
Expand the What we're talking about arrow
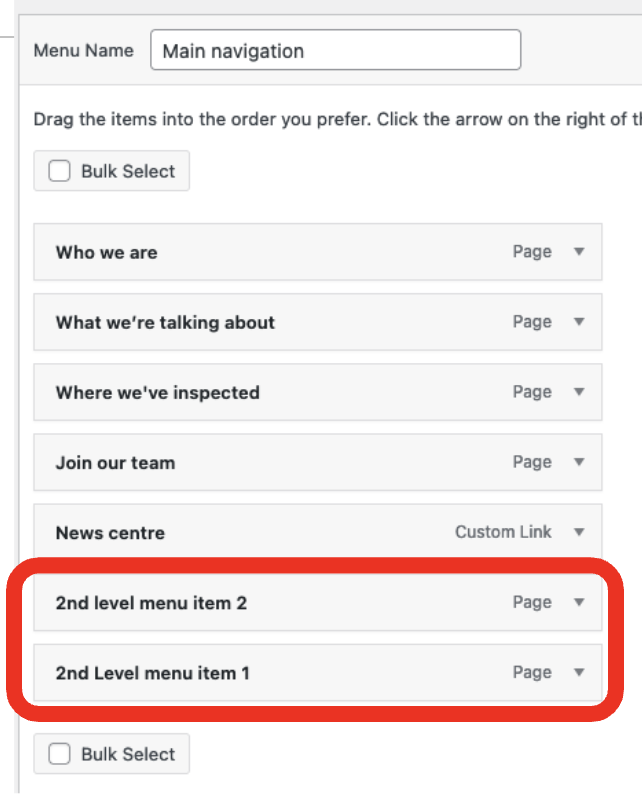point(578,322)
